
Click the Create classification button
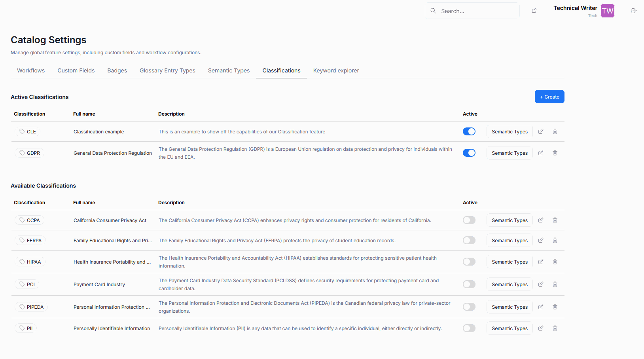pos(549,97)
